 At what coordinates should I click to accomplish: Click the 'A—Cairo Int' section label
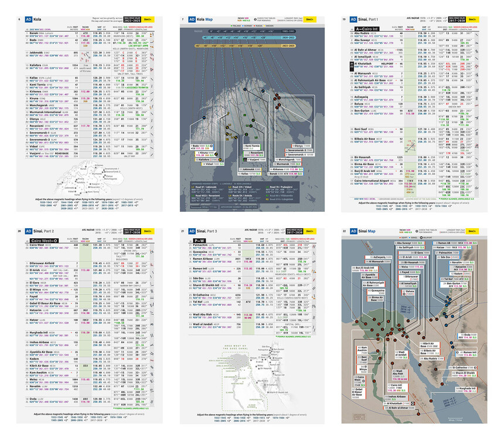[x=367, y=29]
